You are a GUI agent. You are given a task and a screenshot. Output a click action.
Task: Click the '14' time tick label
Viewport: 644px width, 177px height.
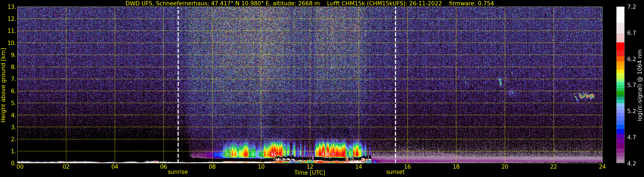click(358, 167)
